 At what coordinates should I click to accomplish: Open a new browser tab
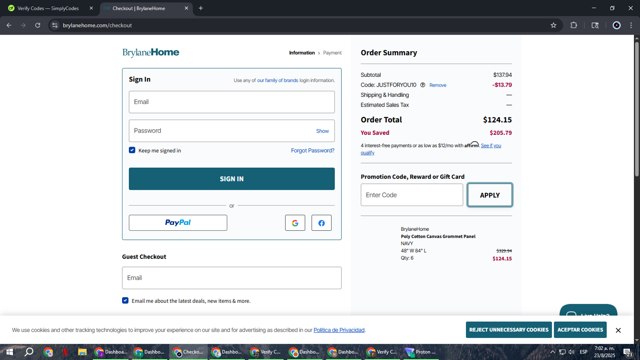(x=200, y=8)
